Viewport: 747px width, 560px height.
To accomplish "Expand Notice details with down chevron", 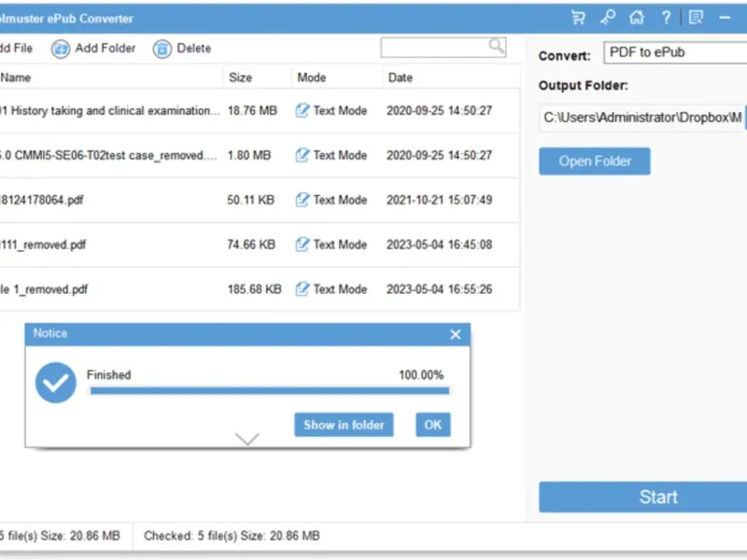I will pyautogui.click(x=247, y=438).
